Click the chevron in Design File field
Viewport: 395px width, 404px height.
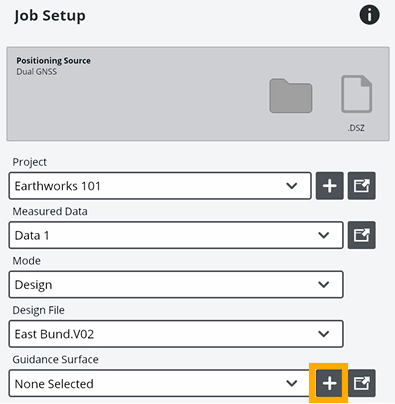(324, 334)
